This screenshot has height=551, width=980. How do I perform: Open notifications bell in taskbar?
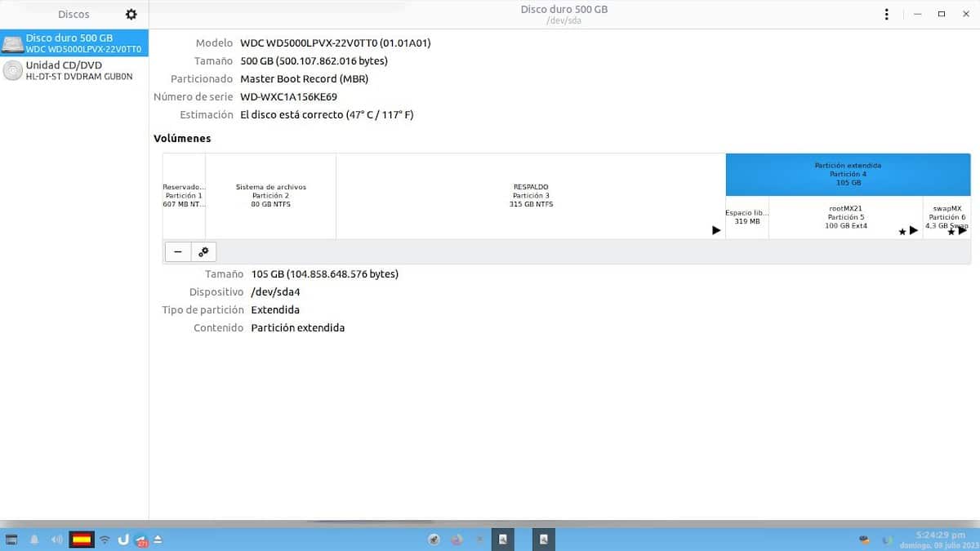(x=35, y=540)
